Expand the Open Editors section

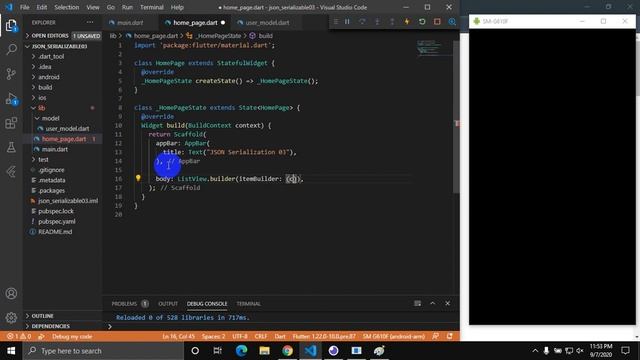[62, 36]
